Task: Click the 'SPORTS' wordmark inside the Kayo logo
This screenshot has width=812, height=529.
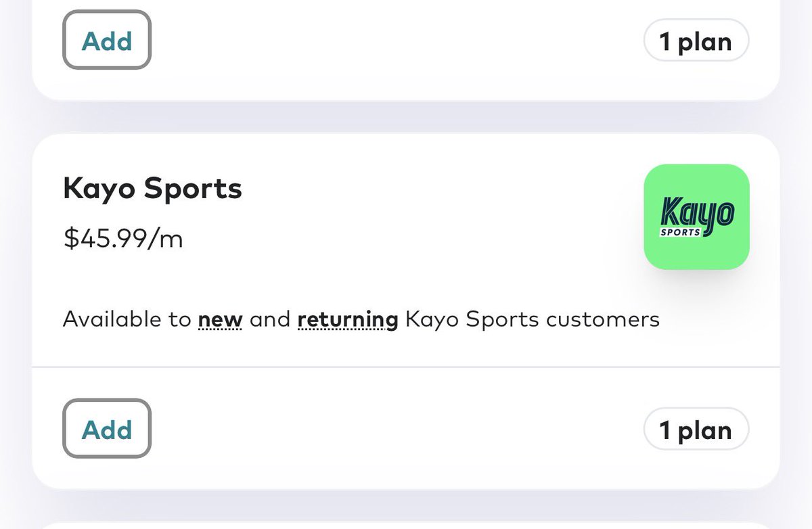Action: (x=681, y=232)
